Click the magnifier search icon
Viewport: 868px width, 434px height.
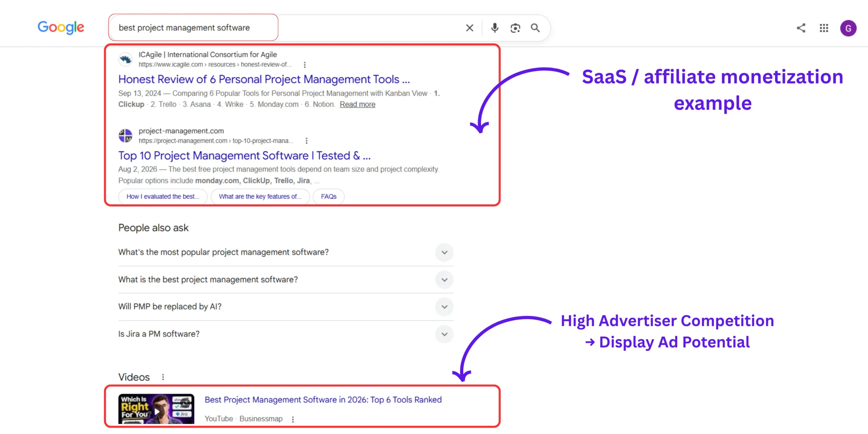(535, 28)
